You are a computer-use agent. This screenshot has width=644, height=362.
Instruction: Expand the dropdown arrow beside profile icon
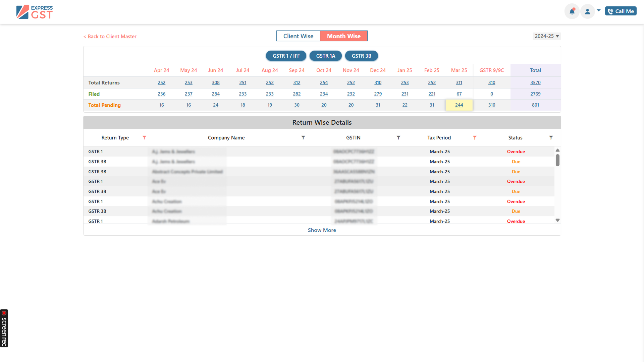pos(598,10)
